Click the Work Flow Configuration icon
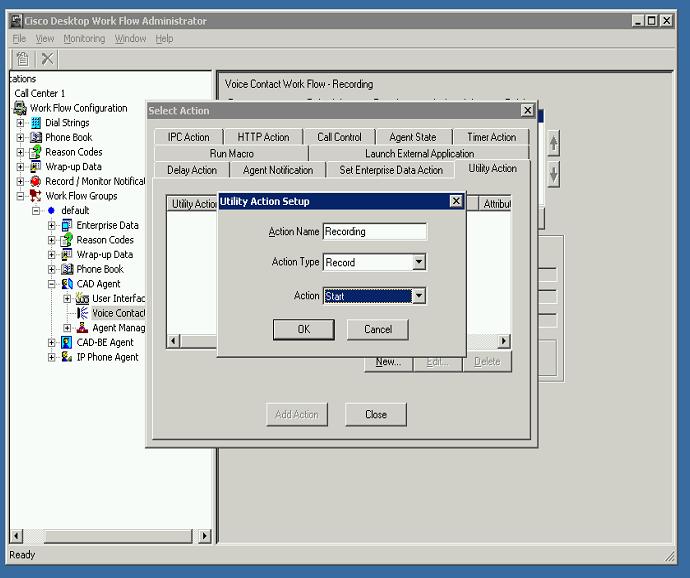Viewport: 690px width, 578px height. coord(20,108)
